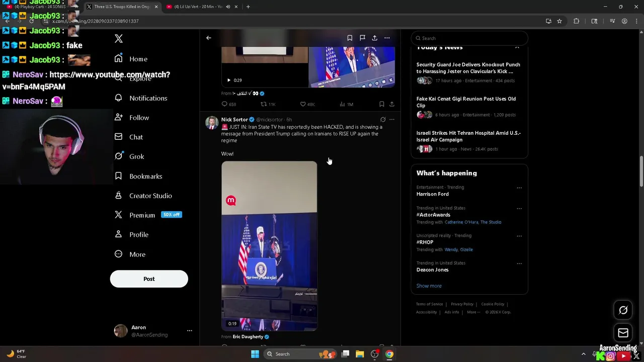Open the Fake Kai Cenat news story

468,107
